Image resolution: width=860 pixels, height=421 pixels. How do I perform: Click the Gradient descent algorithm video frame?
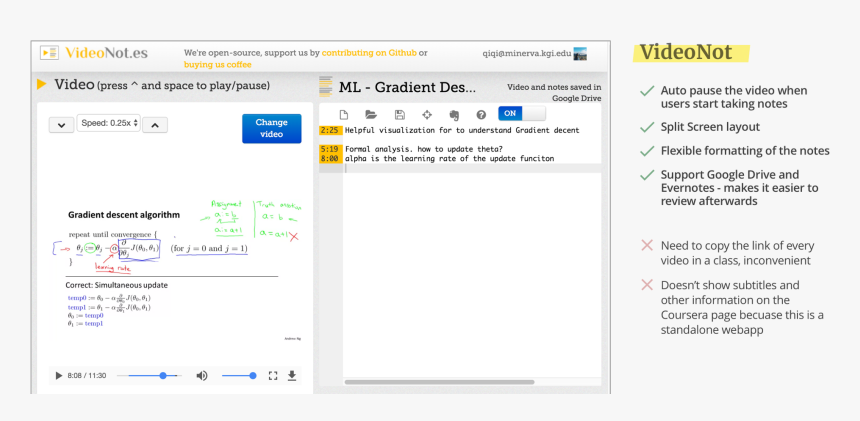[174, 271]
